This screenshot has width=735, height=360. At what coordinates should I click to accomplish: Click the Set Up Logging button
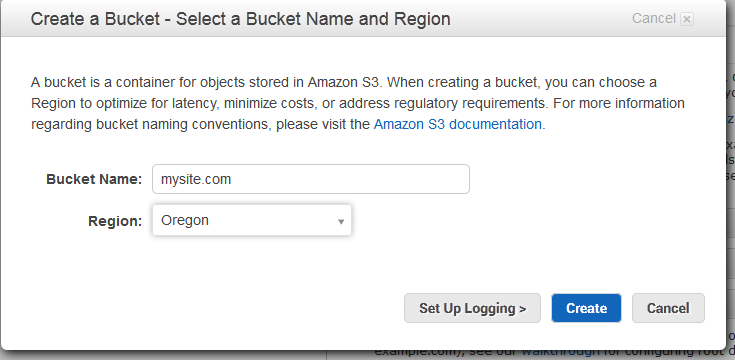coord(472,308)
